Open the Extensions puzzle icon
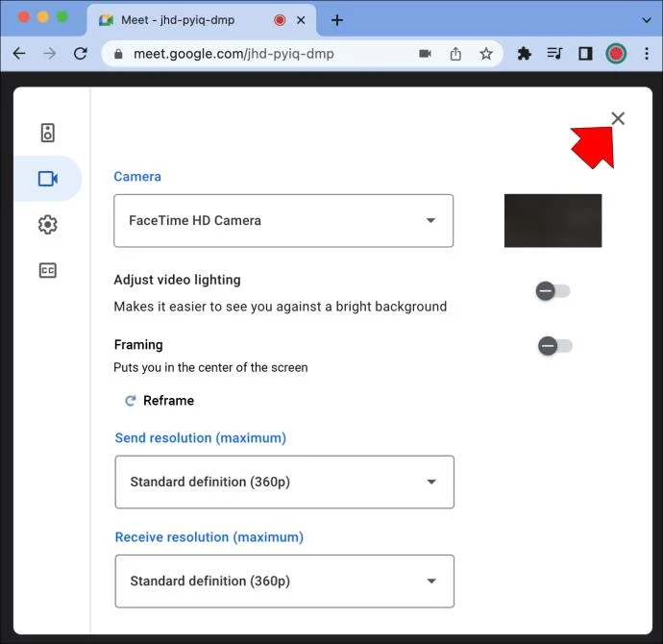663x644 pixels. tap(525, 54)
